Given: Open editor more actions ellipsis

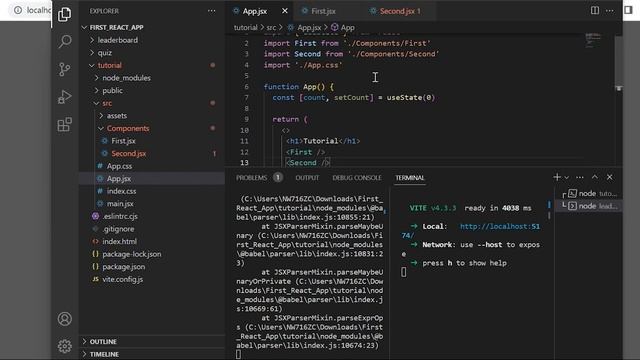Looking at the screenshot, I should click(610, 11).
